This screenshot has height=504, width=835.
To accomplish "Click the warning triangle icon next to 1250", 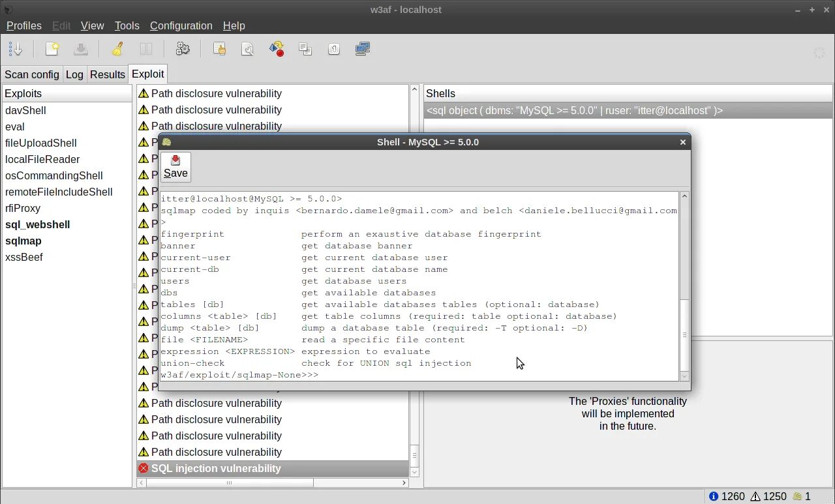I will [755, 497].
